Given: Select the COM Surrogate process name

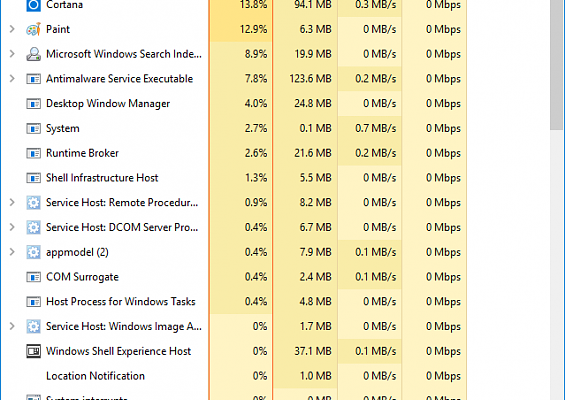Looking at the screenshot, I should click(x=82, y=277).
